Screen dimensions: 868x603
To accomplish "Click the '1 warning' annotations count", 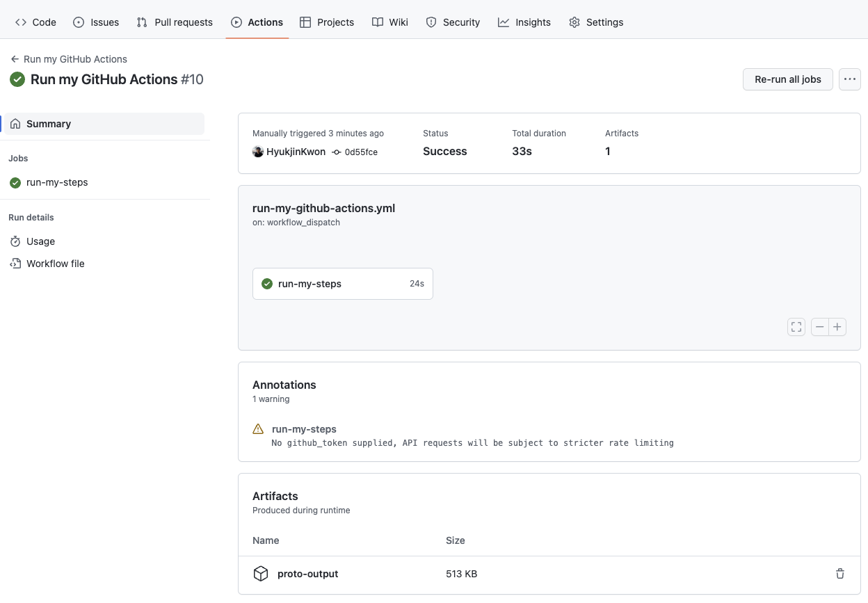I will pos(271,399).
